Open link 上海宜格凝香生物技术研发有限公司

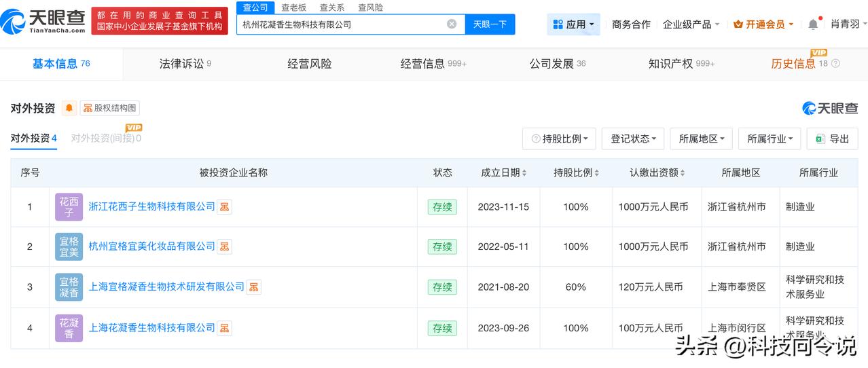(x=166, y=287)
